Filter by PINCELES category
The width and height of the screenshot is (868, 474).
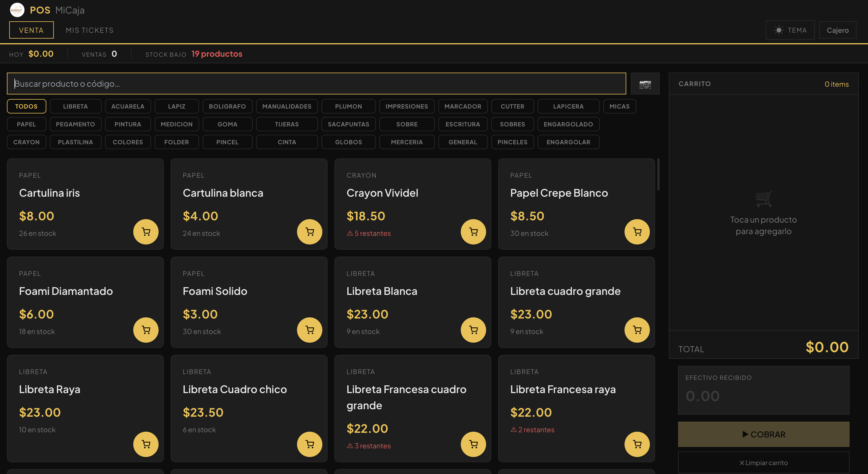[513, 142]
